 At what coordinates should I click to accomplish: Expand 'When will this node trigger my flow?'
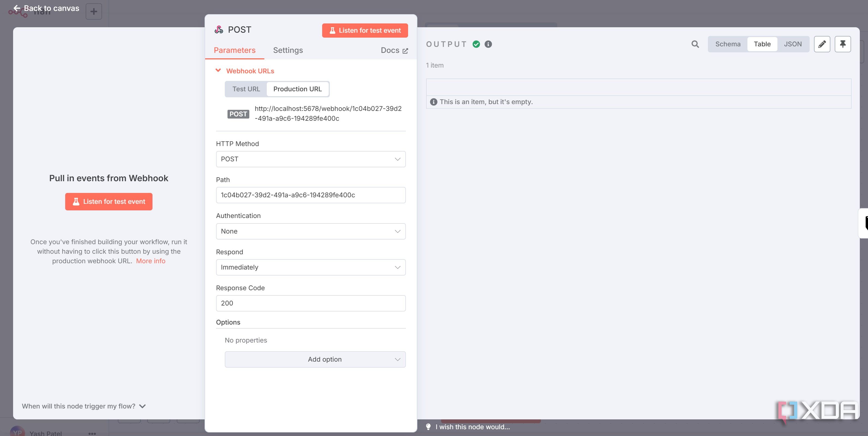pos(84,406)
